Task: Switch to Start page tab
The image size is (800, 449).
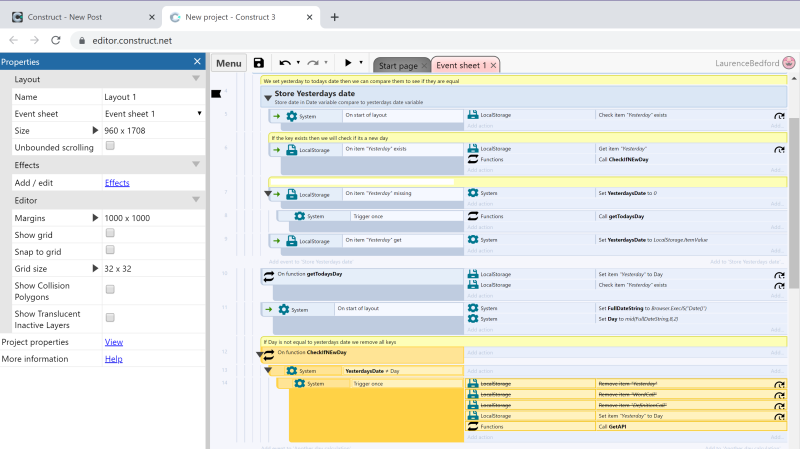Action: point(397,65)
